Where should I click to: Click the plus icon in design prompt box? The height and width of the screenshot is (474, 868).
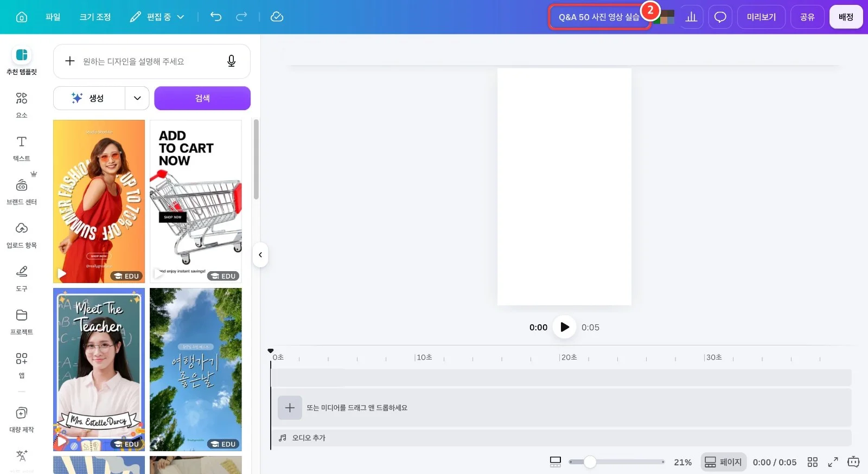tap(70, 61)
